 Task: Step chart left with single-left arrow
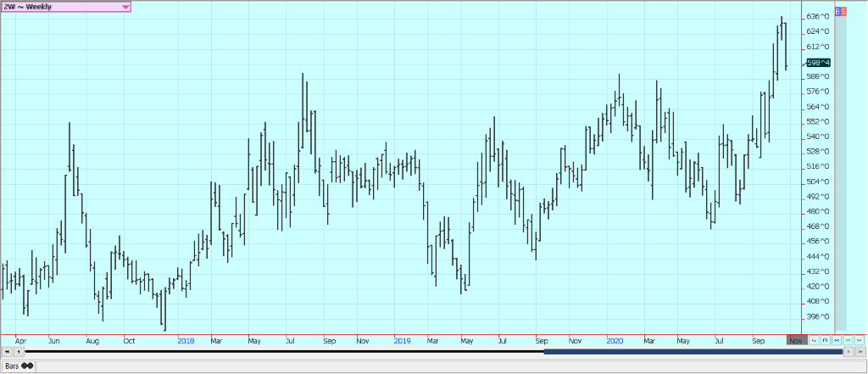tap(19, 352)
